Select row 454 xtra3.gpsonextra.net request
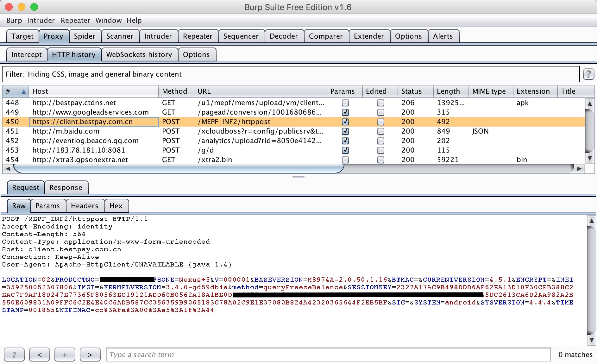Viewport: 597px width, 364px height. [294, 160]
